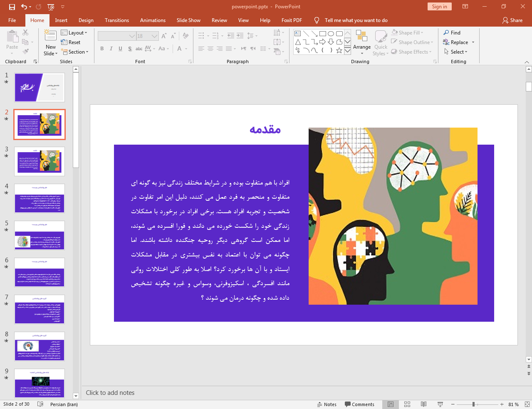The height and width of the screenshot is (409, 532).
Task: Switch to Reading View
Action: point(423,404)
